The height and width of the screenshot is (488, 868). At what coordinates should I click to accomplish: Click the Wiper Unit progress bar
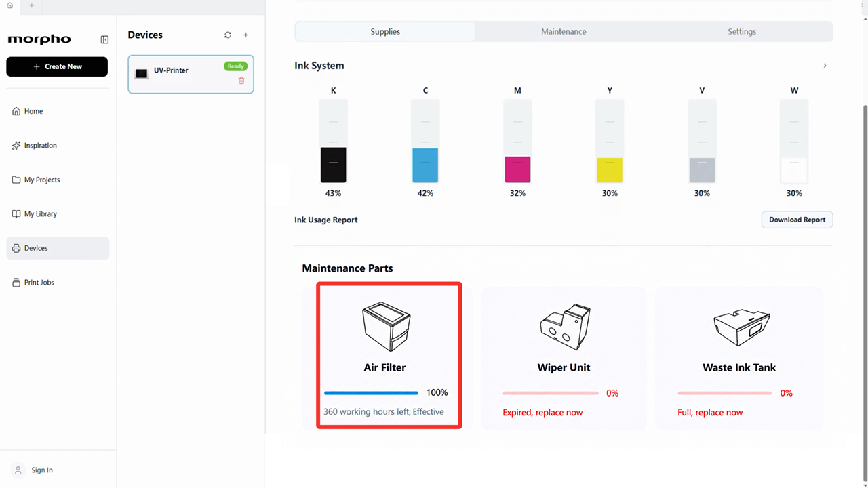[551, 393]
